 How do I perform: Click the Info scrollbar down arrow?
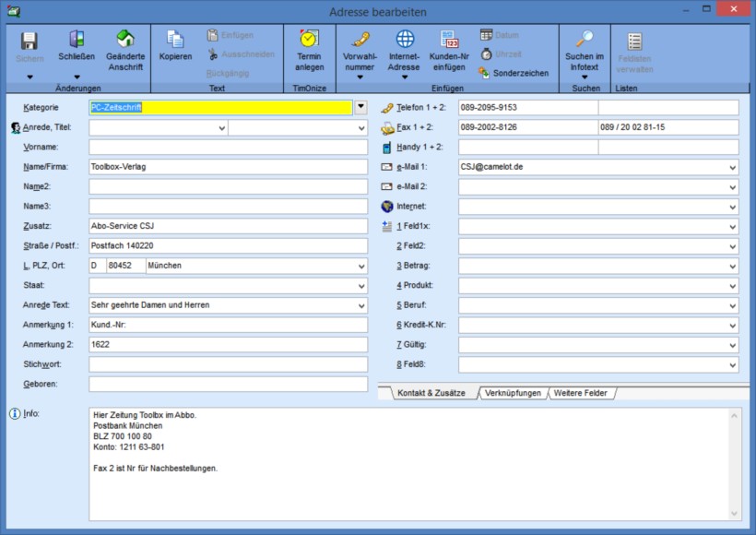click(734, 513)
